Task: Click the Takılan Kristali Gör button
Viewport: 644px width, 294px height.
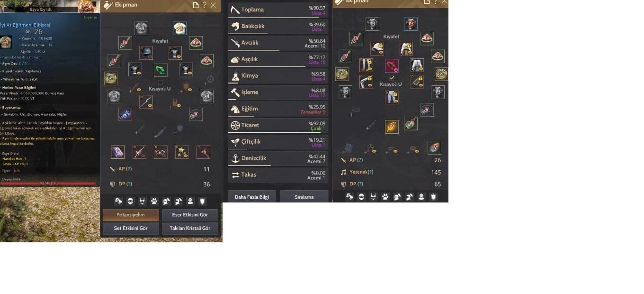Action: [x=190, y=228]
